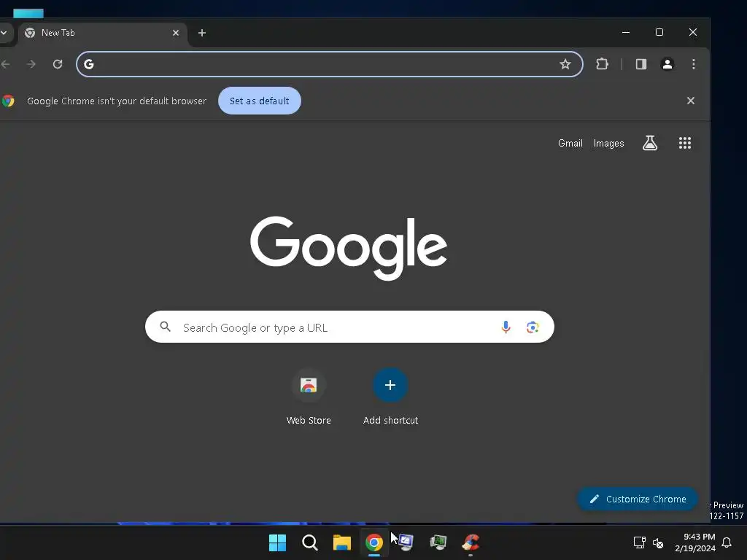Dismiss the default browser infobar
Image resolution: width=747 pixels, height=560 pixels.
point(690,101)
